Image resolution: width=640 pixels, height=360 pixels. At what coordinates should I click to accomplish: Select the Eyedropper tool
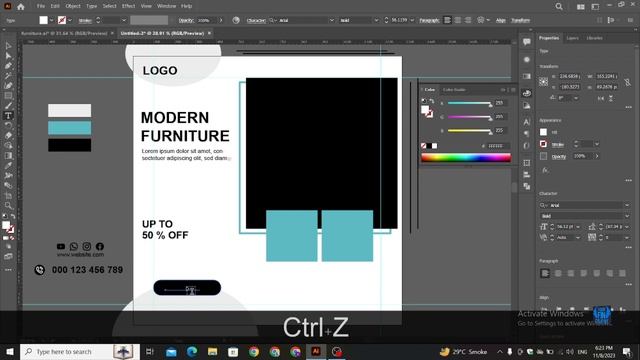(8, 165)
